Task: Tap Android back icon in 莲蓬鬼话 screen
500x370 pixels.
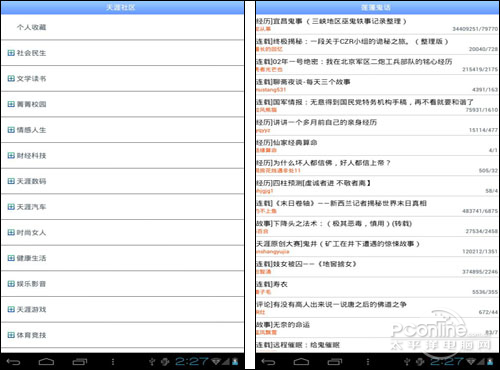Action: coord(268,362)
